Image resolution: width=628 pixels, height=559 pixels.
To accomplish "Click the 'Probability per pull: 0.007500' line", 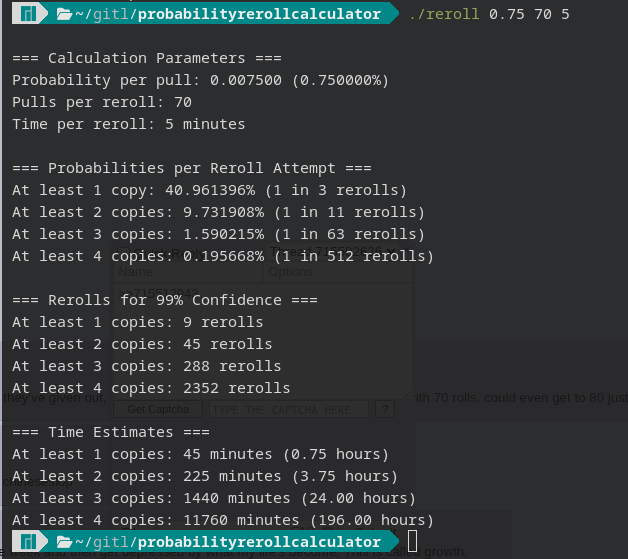I will 201,80.
